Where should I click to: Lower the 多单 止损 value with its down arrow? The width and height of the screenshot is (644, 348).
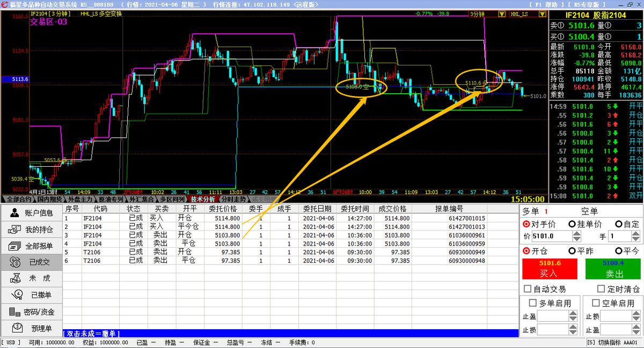[x=573, y=332]
